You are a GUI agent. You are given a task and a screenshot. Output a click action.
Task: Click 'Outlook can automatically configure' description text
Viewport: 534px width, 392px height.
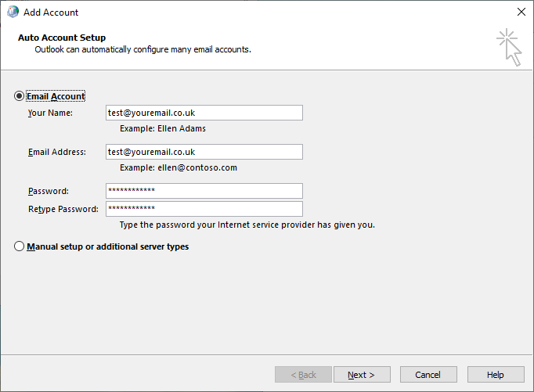pyautogui.click(x=143, y=49)
